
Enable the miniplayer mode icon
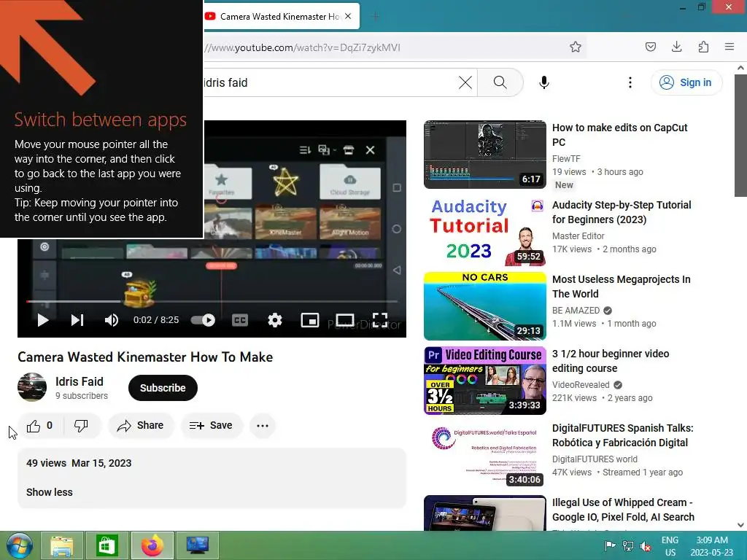click(309, 320)
